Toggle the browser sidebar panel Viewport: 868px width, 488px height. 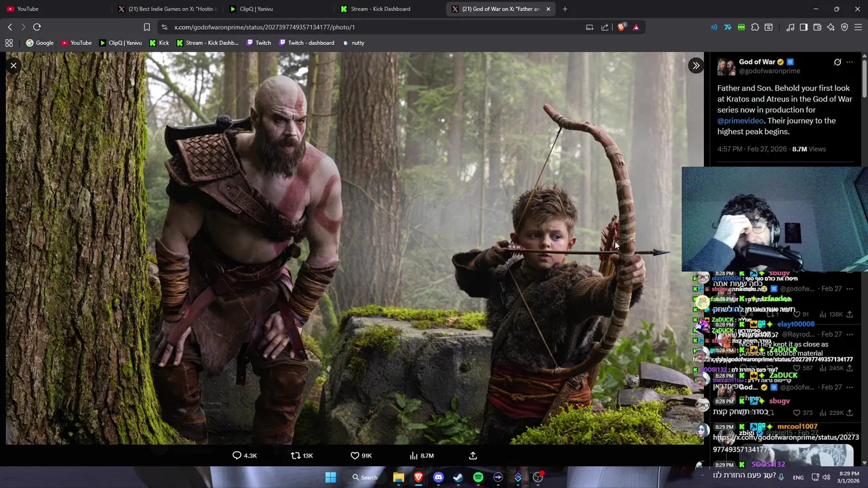point(804,27)
